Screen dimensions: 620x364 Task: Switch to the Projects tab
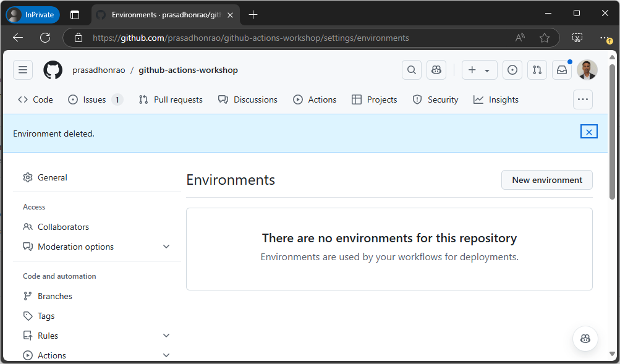374,99
